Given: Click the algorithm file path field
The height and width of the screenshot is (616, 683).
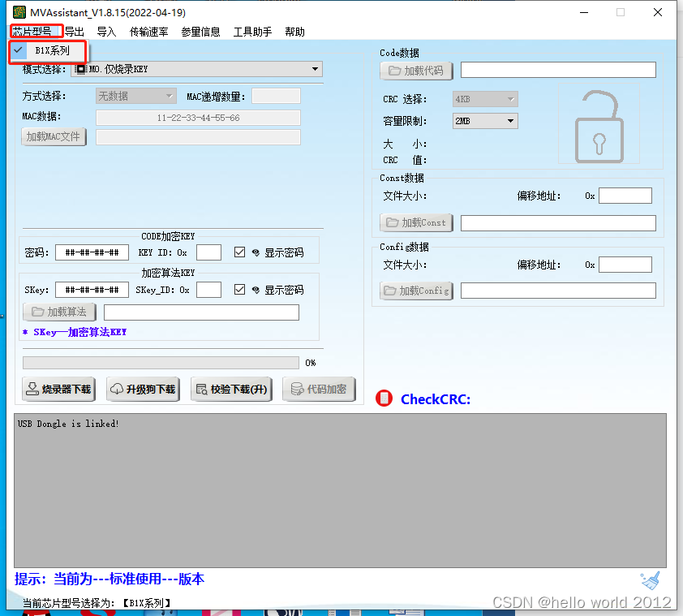Looking at the screenshot, I should pyautogui.click(x=201, y=312).
